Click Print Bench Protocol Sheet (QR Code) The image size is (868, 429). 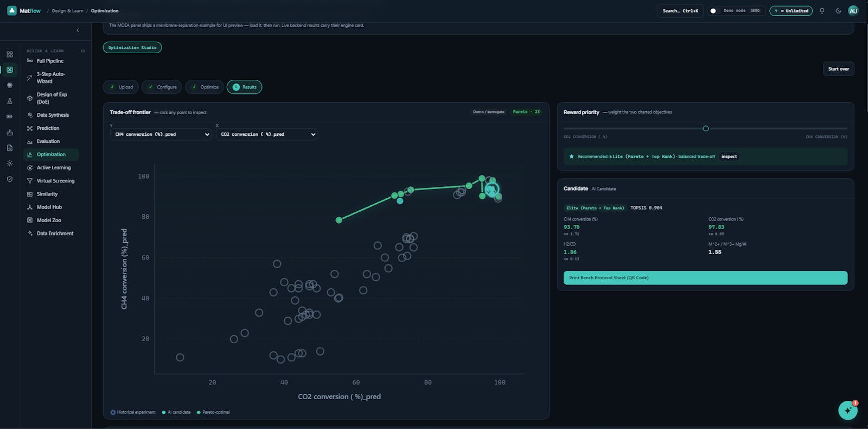(x=705, y=277)
